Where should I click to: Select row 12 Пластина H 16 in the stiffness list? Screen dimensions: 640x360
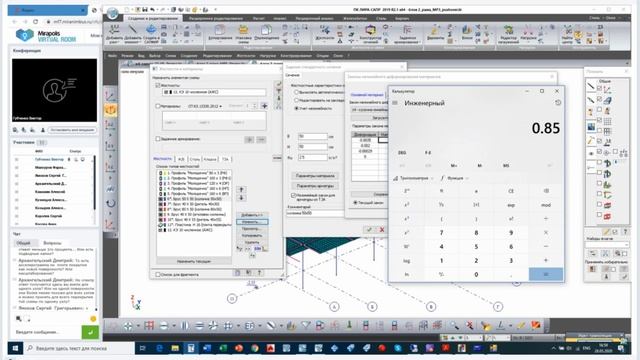pyautogui.click(x=195, y=225)
